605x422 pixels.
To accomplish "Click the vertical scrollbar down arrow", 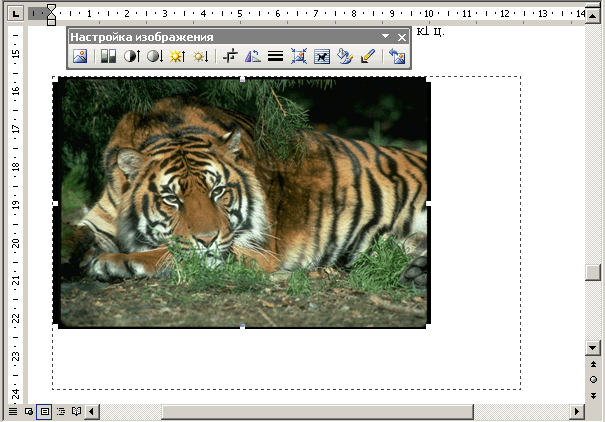I will click(593, 348).
